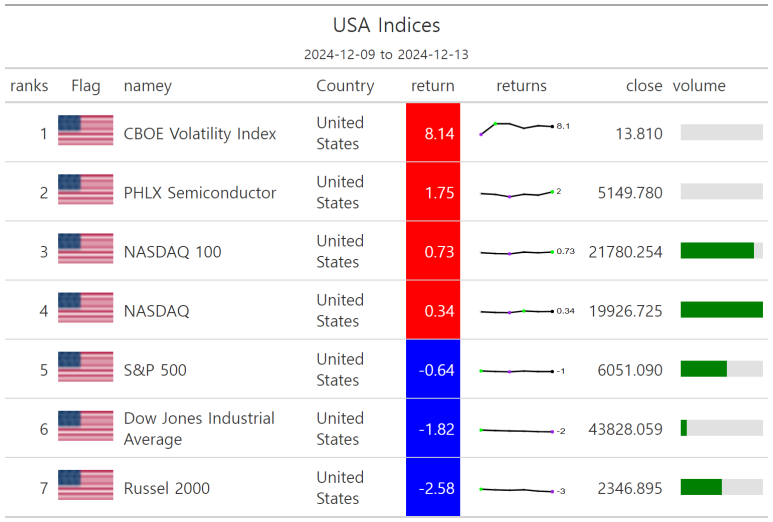The height and width of the screenshot is (522, 773).
Task: Click the close column header
Action: (x=644, y=86)
